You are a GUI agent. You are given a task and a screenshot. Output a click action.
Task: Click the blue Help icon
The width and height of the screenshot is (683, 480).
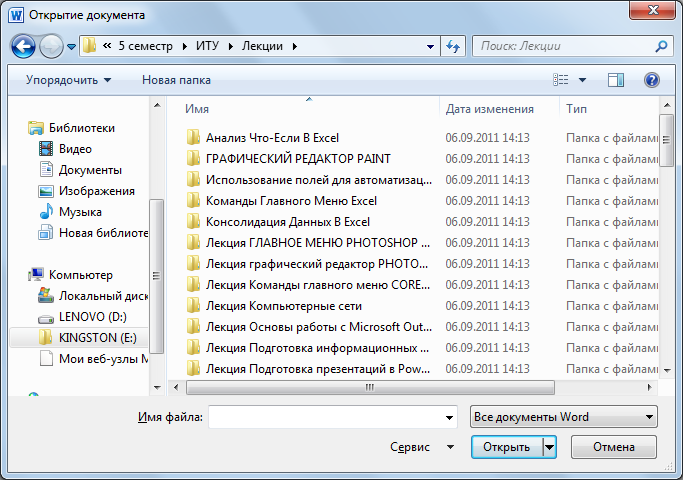(652, 80)
